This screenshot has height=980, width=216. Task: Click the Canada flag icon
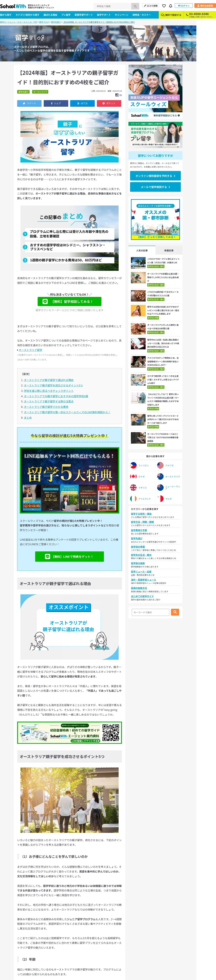pos(133,476)
